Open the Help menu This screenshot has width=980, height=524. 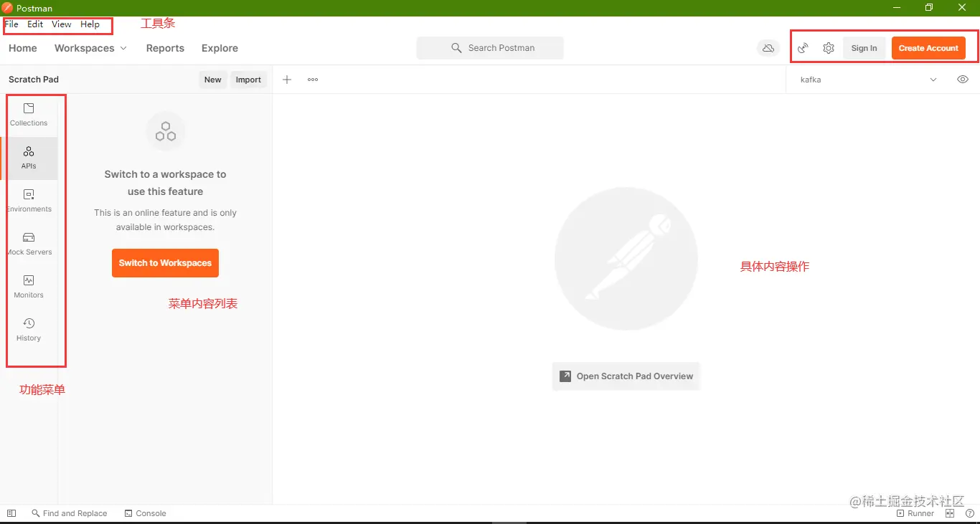[x=90, y=24]
